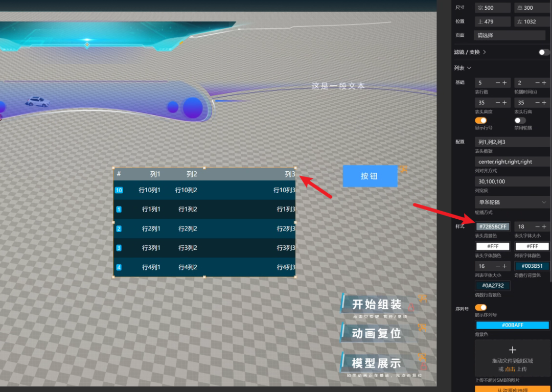
Task: Decrease 表行数 with the minus button
Action: 498,83
